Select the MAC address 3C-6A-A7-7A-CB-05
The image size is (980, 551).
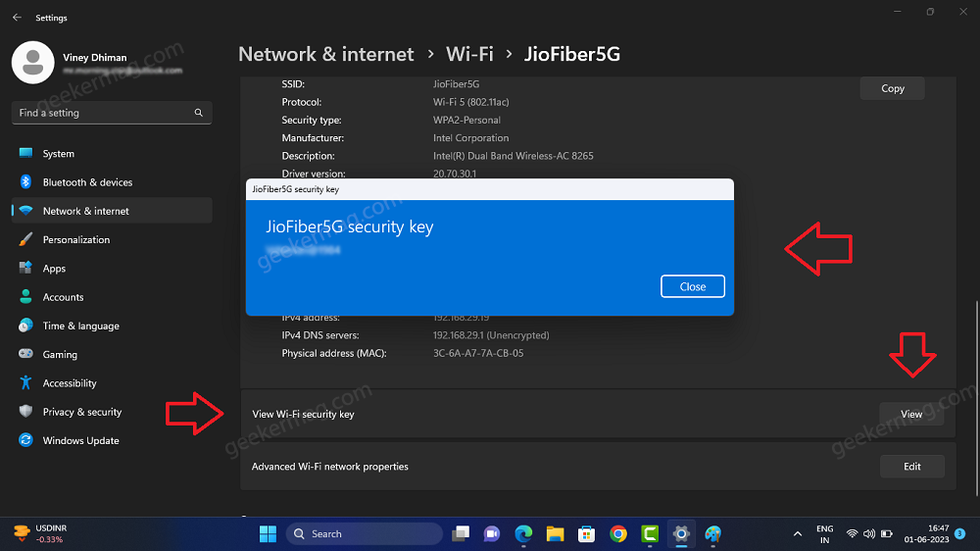[x=478, y=353]
